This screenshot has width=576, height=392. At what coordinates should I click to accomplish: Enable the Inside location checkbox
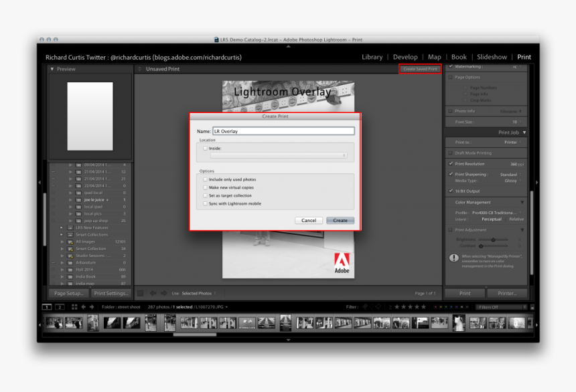206,149
